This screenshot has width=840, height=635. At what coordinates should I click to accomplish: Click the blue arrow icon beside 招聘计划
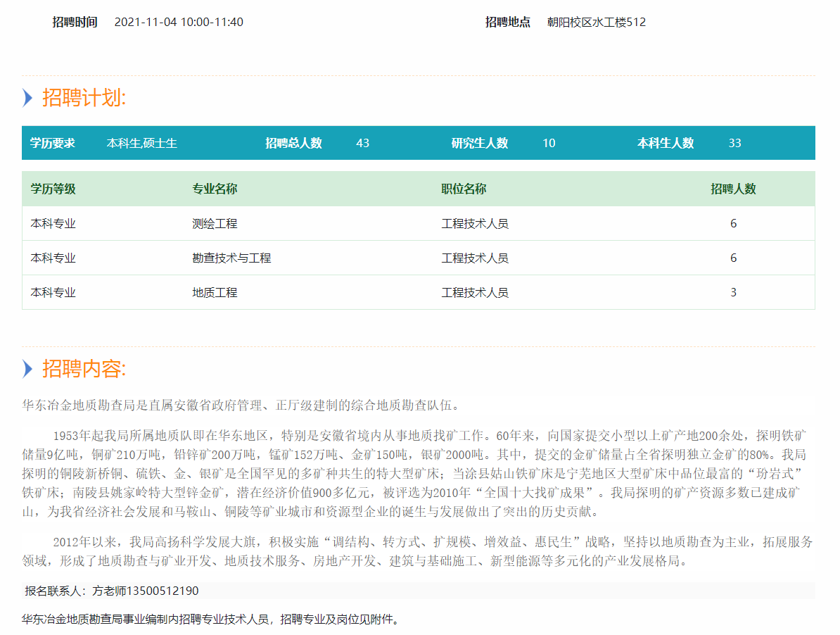[x=27, y=98]
